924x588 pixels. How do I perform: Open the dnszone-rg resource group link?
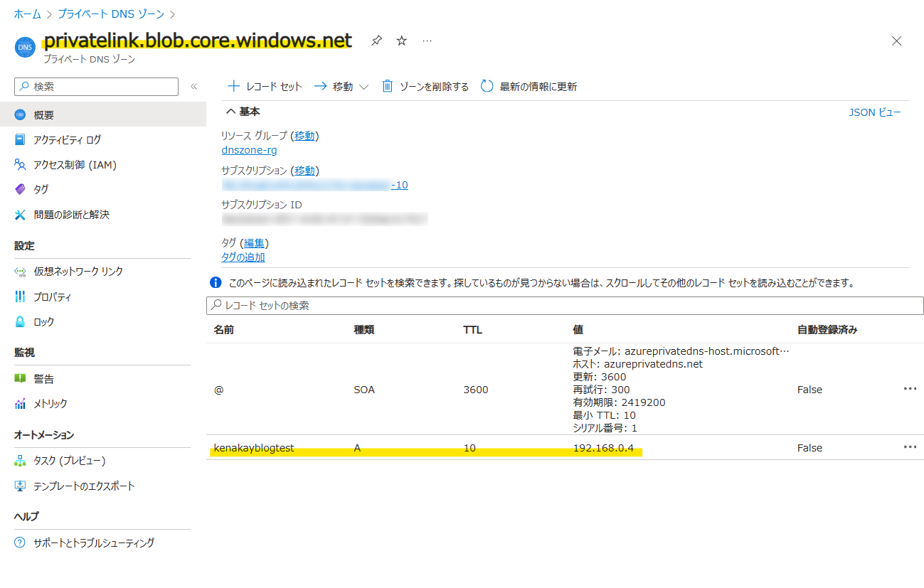coord(249,150)
